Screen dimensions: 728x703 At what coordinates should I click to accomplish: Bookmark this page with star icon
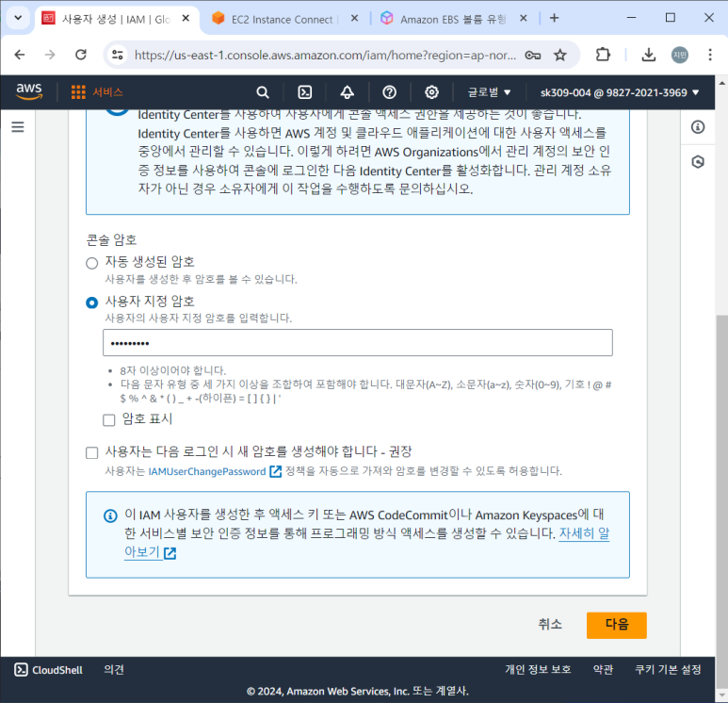[x=560, y=56]
